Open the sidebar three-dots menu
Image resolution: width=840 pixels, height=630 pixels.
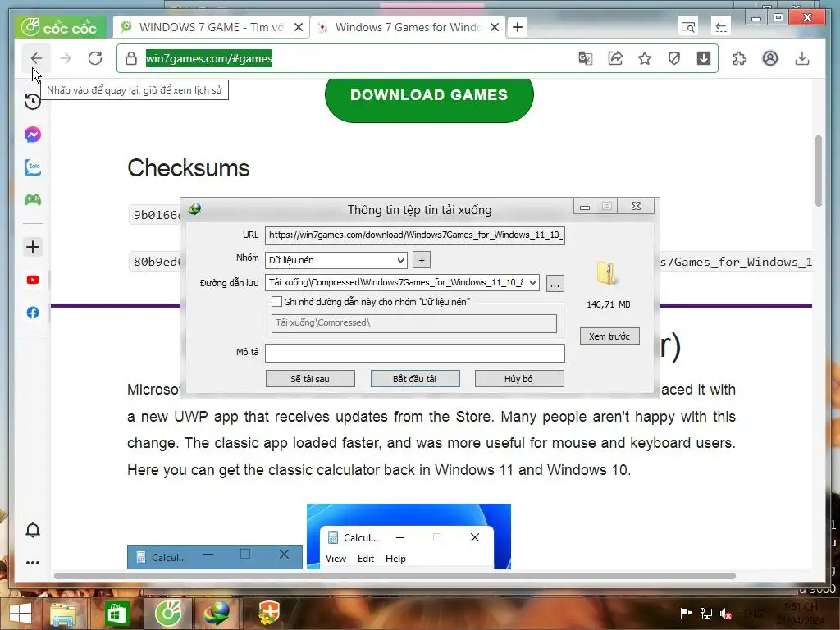[x=33, y=563]
